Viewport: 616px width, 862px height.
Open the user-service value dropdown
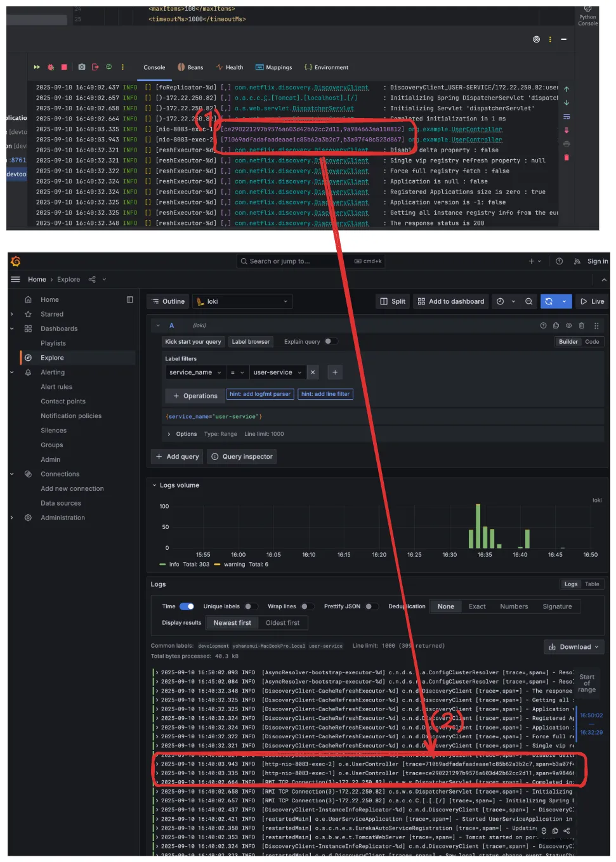(278, 372)
